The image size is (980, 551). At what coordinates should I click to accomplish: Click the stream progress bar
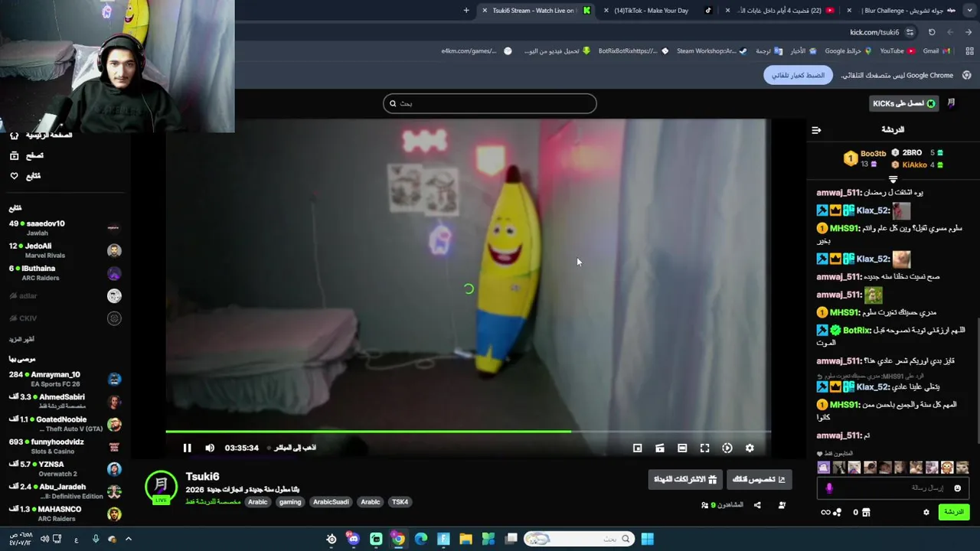468,432
